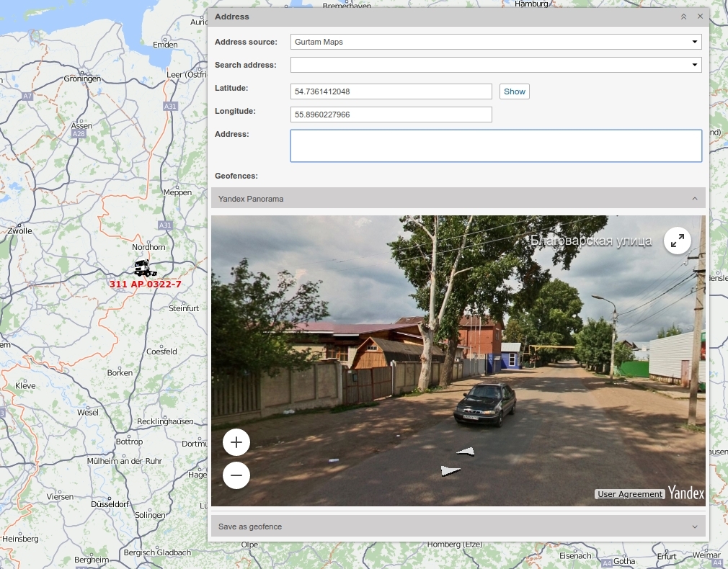Image resolution: width=728 pixels, height=569 pixels.
Task: Click inside the Address text area
Action: (496, 145)
